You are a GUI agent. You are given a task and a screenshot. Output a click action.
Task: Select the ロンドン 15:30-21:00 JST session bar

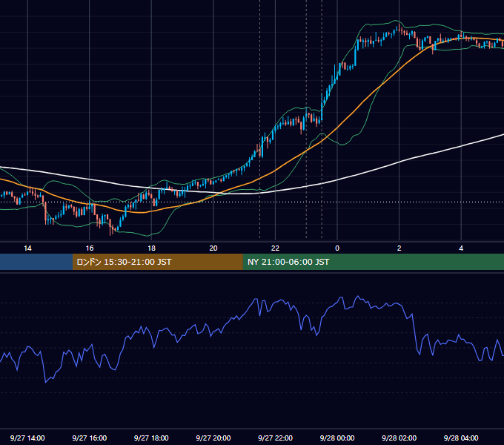click(157, 262)
